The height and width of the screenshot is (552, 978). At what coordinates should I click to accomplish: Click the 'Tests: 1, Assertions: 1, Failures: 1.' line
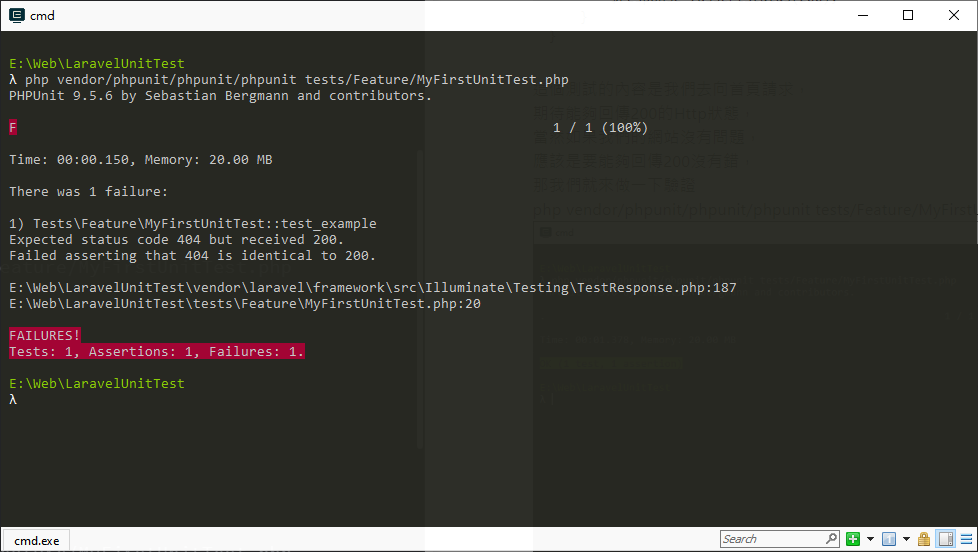pyautogui.click(x=157, y=352)
